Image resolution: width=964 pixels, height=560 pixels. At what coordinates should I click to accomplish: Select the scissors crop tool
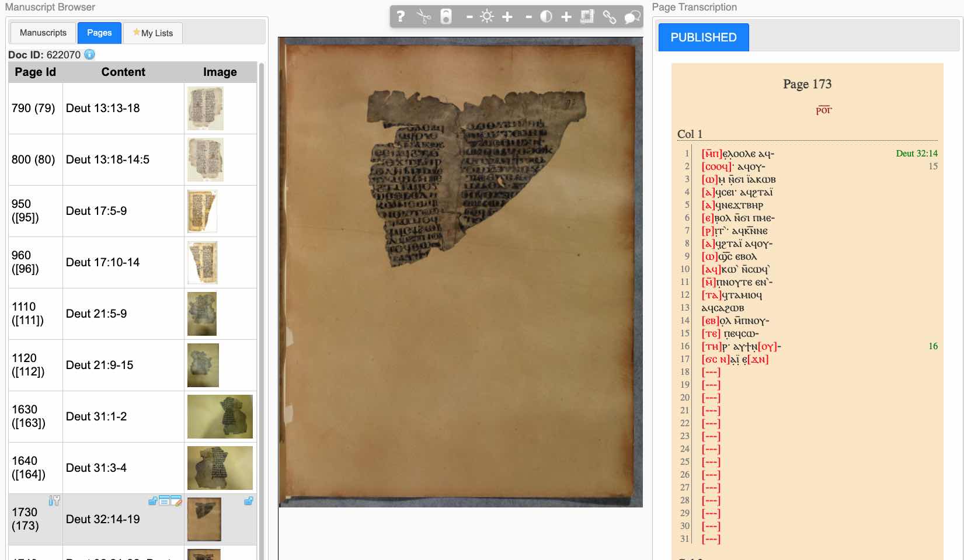point(424,16)
